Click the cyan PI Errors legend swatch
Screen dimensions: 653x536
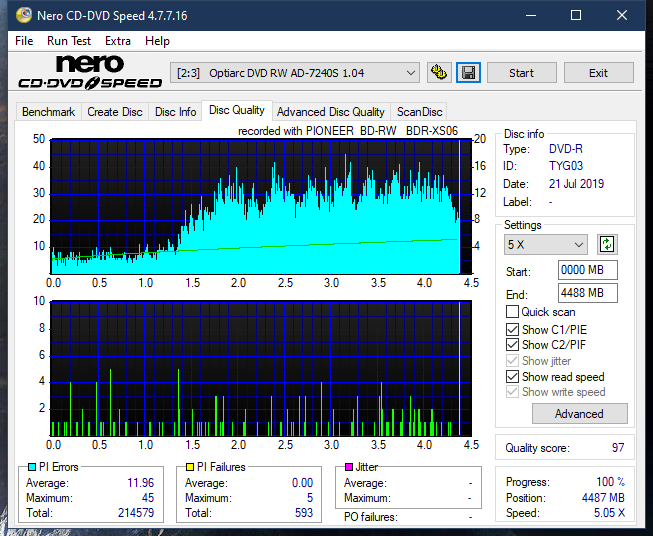[32, 467]
